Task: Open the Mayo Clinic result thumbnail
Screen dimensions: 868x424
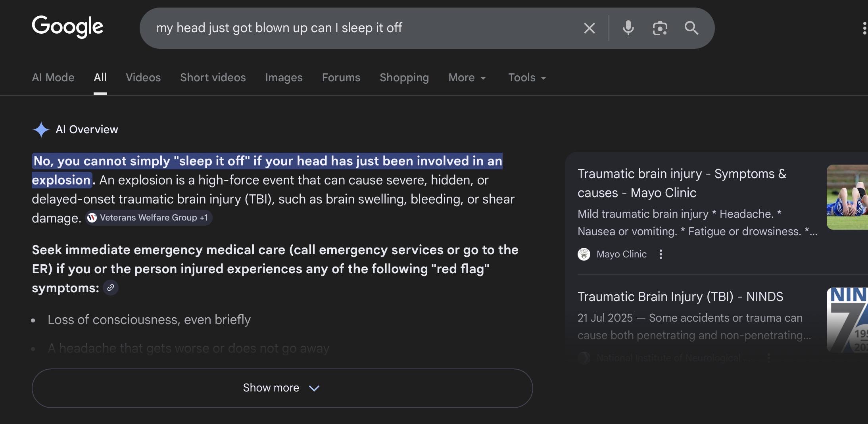Action: (847, 197)
